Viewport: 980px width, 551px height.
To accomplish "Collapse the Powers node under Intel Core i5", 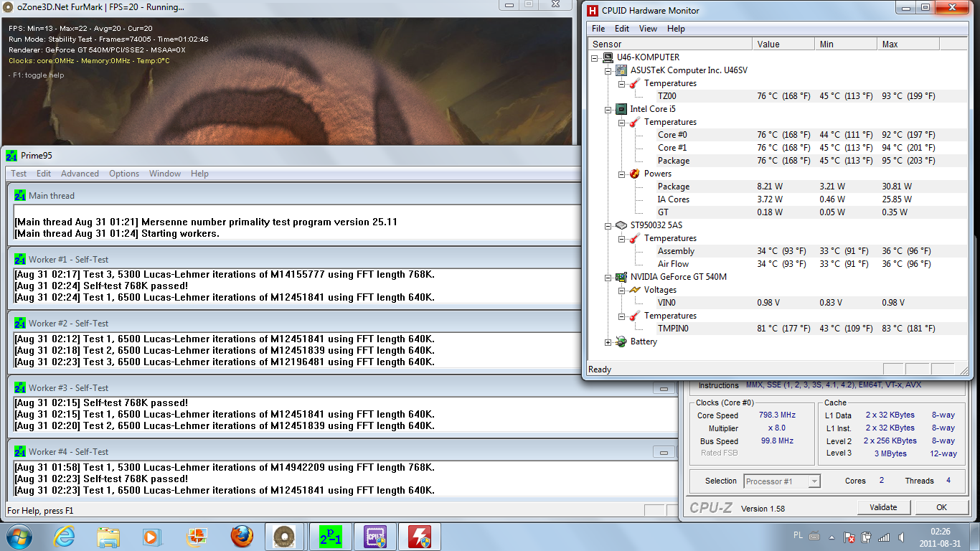I will click(621, 174).
